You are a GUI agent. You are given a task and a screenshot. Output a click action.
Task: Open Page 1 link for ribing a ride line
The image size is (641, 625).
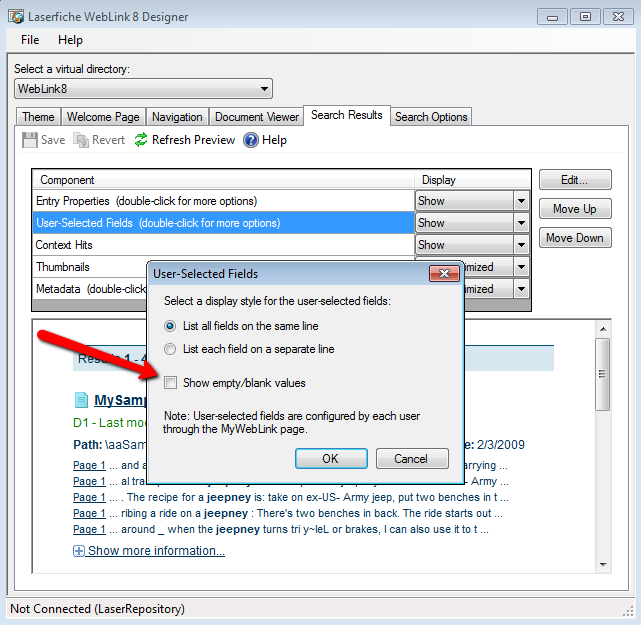(89, 513)
